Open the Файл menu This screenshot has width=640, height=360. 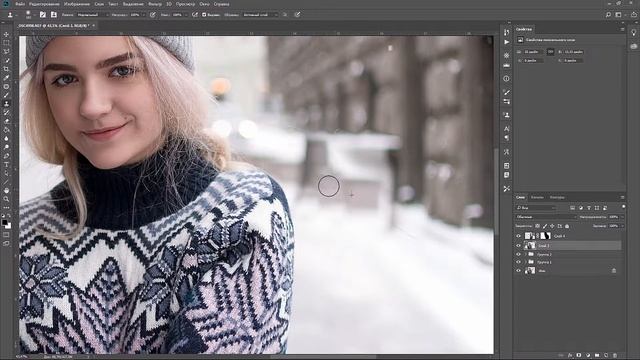pyautogui.click(x=20, y=4)
